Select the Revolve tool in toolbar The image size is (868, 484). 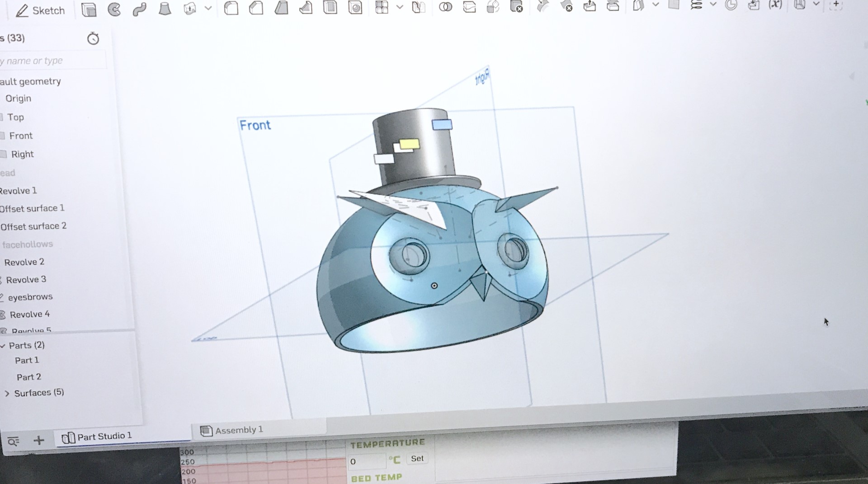point(114,9)
